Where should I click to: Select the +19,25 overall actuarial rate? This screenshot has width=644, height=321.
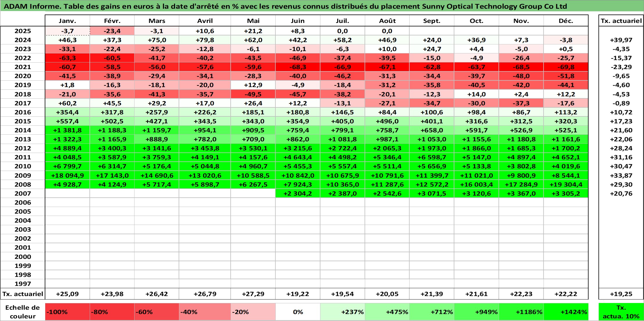point(621,294)
